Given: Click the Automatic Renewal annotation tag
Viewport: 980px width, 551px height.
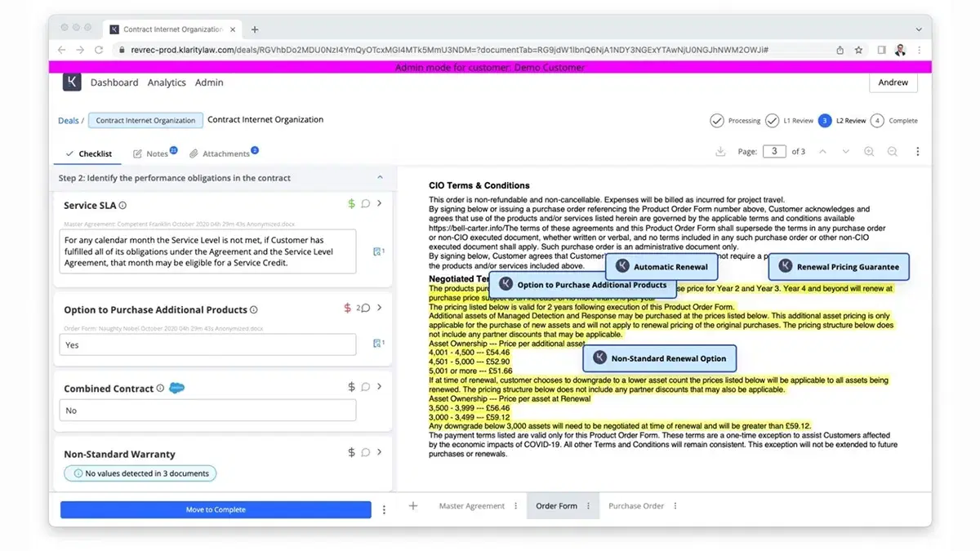Looking at the screenshot, I should click(662, 267).
